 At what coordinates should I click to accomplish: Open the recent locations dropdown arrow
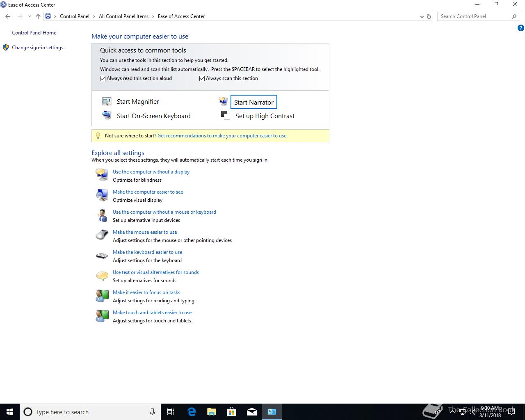(30, 16)
